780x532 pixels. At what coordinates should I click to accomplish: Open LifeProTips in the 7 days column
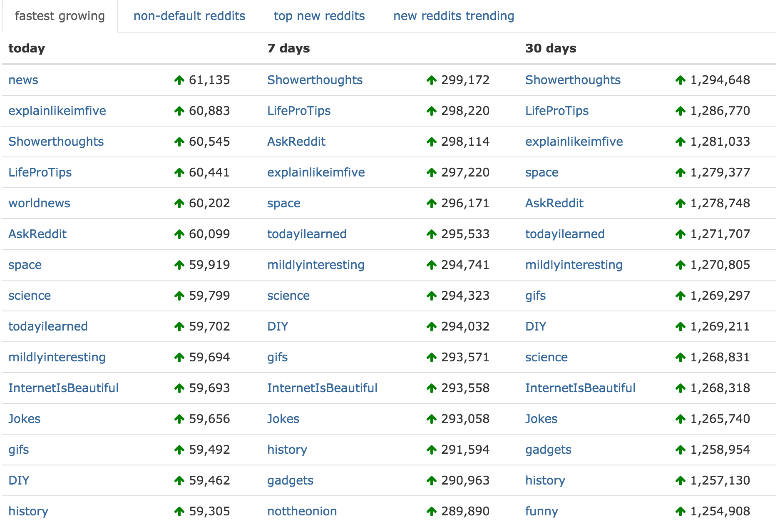pos(299,111)
